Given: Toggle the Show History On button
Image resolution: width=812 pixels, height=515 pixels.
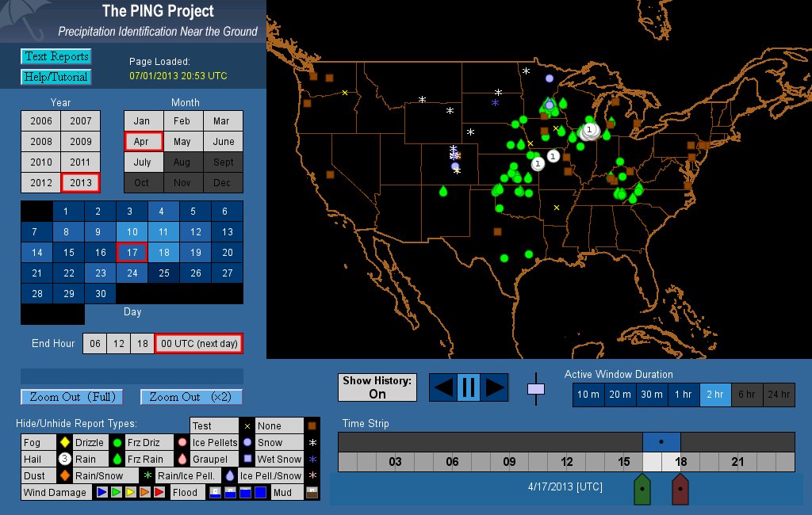Looking at the screenshot, I should pos(377,387).
